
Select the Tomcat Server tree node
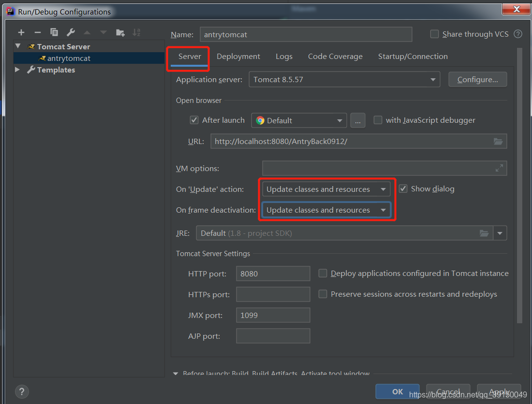pos(63,46)
